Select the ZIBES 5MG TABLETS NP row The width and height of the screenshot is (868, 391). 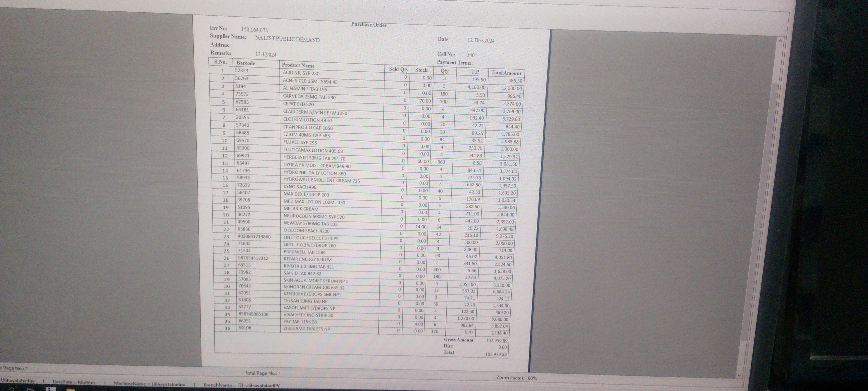pos(306,329)
